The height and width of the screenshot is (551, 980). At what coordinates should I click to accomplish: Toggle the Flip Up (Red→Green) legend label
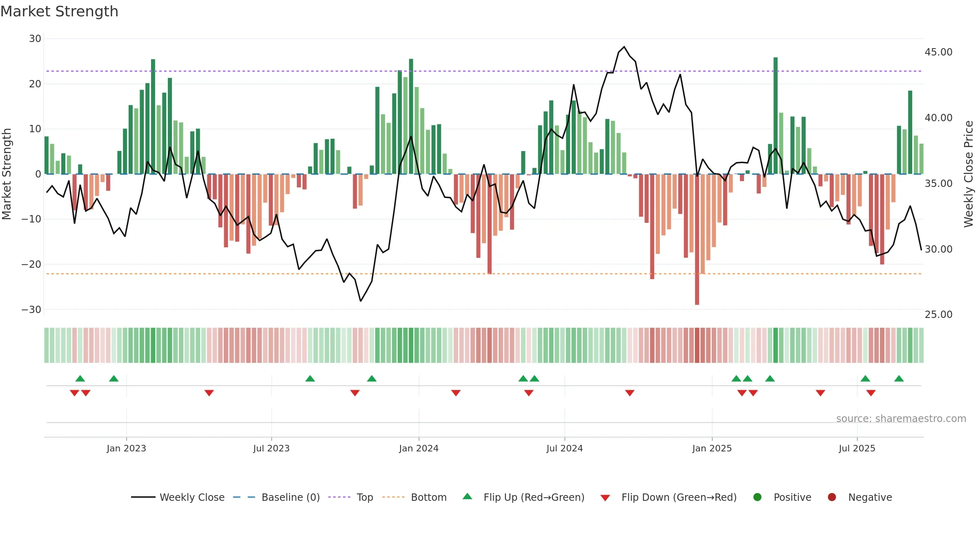point(534,497)
